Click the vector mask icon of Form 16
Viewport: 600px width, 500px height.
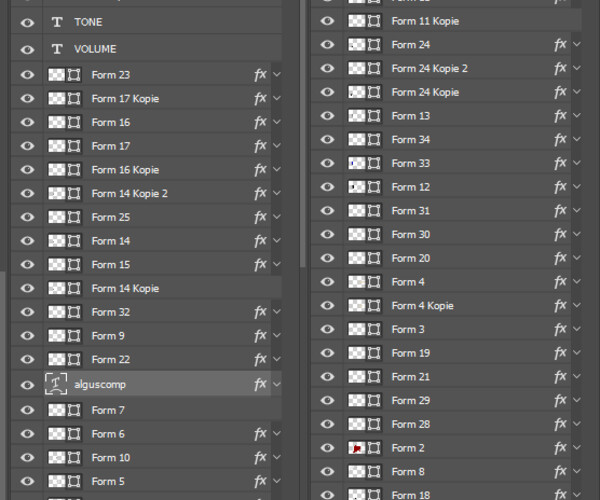74,122
